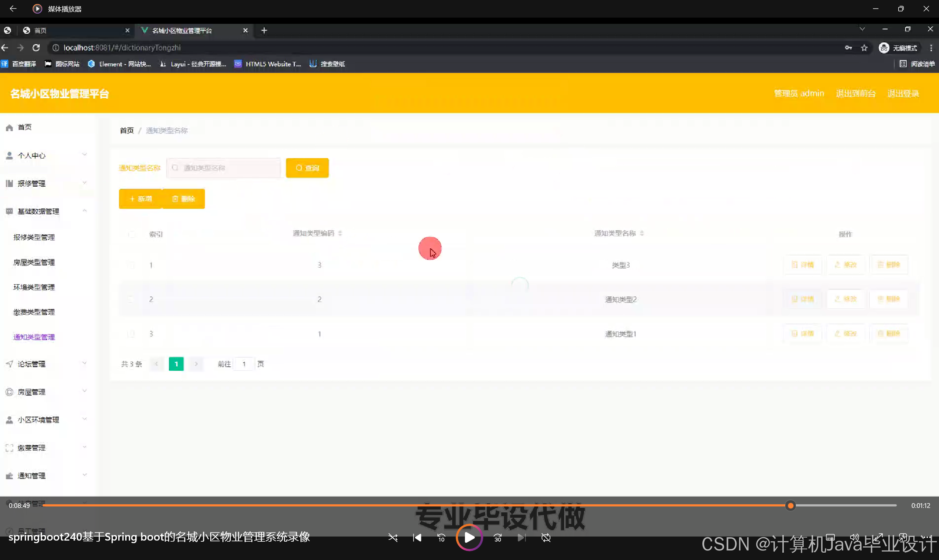
Task: Click the 新增 add button
Action: (141, 199)
